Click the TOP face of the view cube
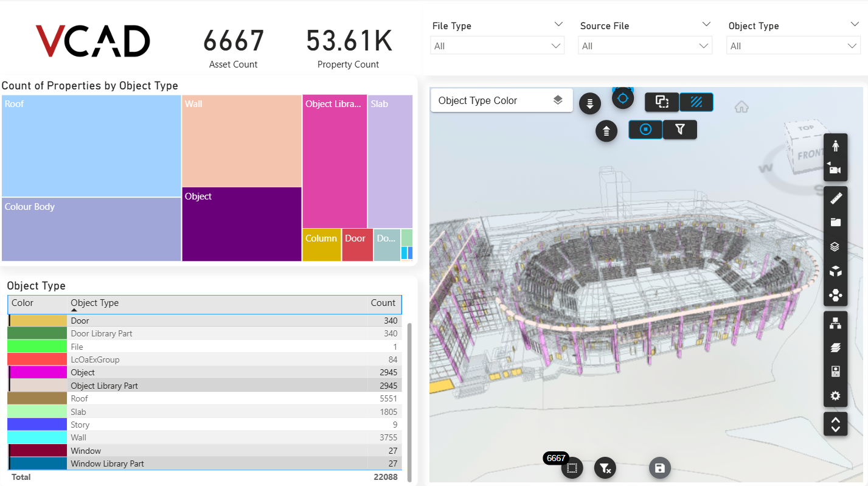868x486 pixels. (x=805, y=128)
